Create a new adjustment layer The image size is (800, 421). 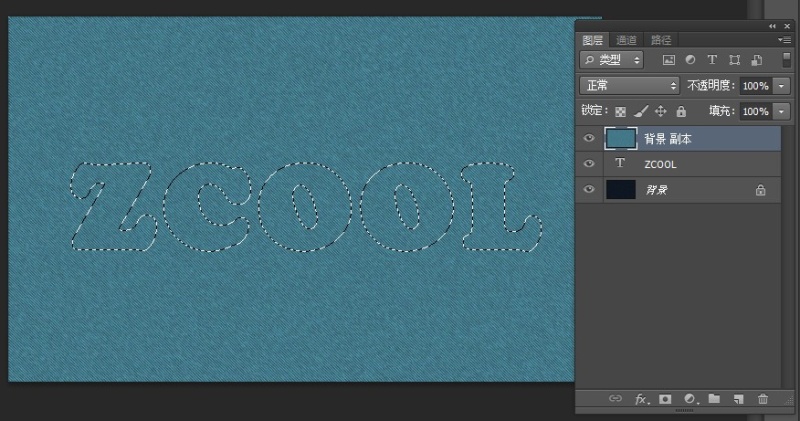(x=689, y=399)
